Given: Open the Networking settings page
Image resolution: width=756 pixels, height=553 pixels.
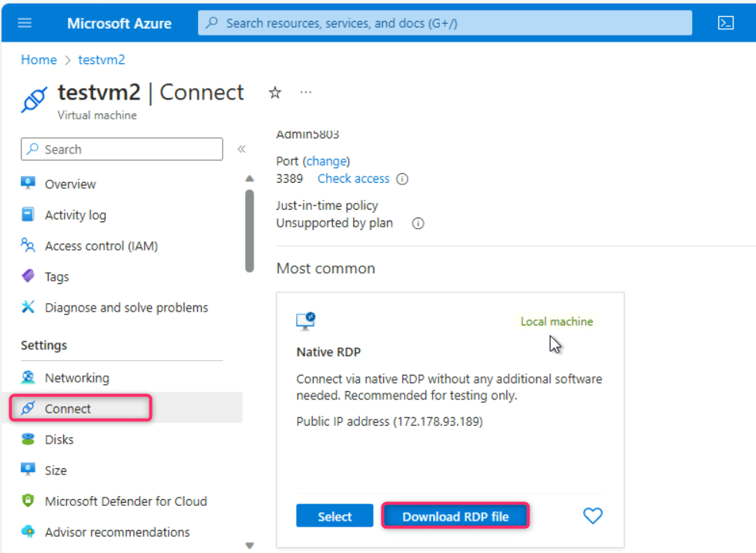Looking at the screenshot, I should click(76, 378).
